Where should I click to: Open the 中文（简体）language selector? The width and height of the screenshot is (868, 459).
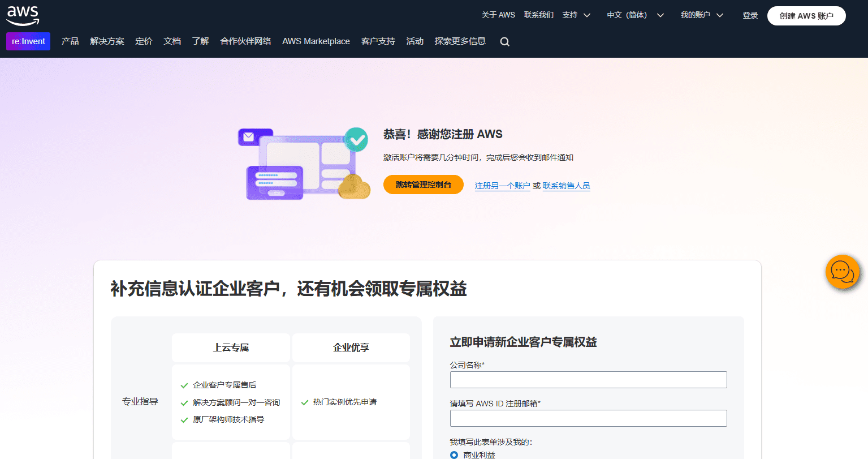628,15
